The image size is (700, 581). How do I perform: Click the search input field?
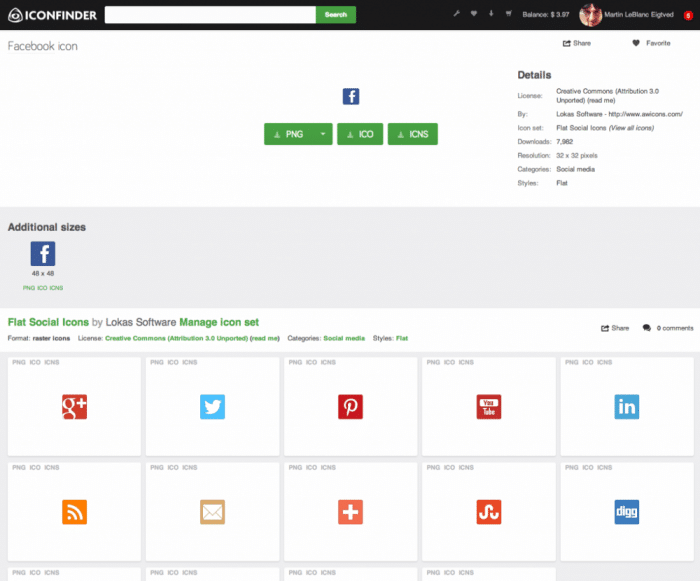pyautogui.click(x=210, y=15)
